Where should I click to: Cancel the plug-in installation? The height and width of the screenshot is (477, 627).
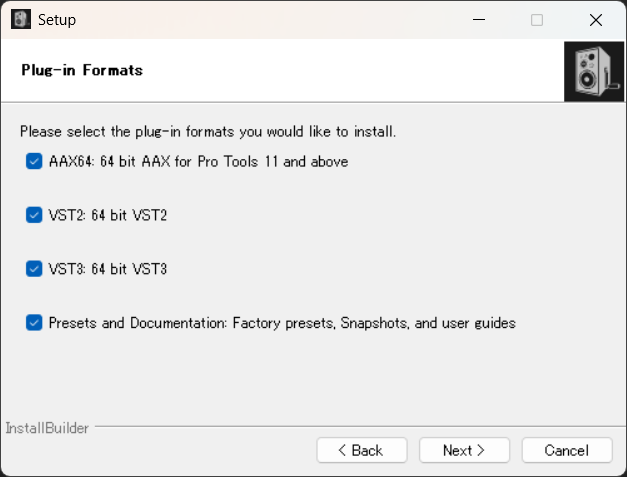(567, 450)
